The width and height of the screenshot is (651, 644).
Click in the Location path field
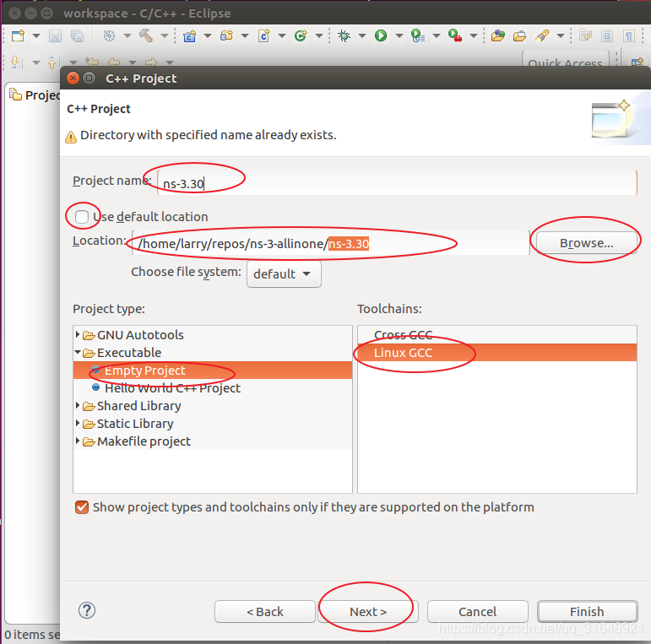click(x=330, y=243)
